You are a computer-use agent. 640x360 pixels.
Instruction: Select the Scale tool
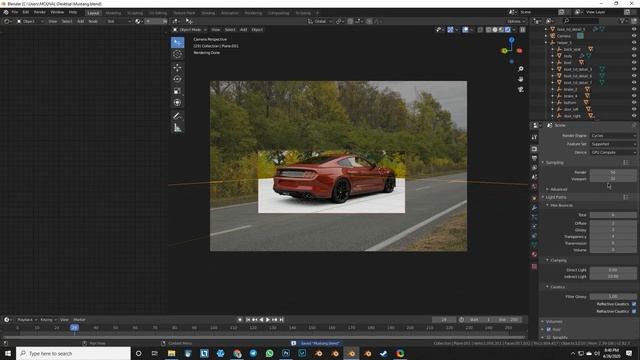(178, 91)
